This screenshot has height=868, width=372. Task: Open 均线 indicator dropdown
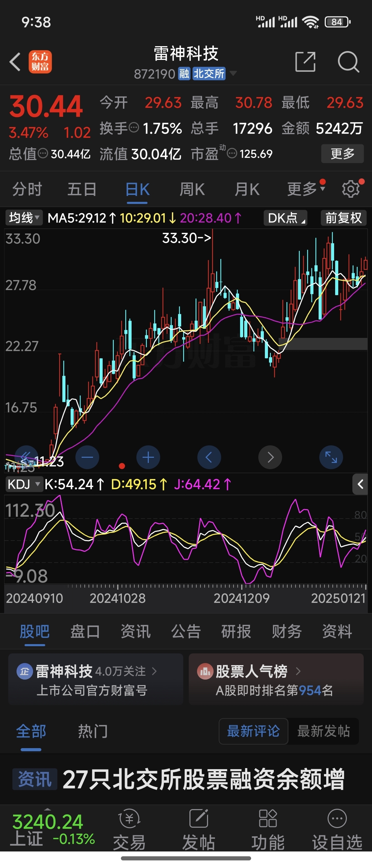coord(24,218)
